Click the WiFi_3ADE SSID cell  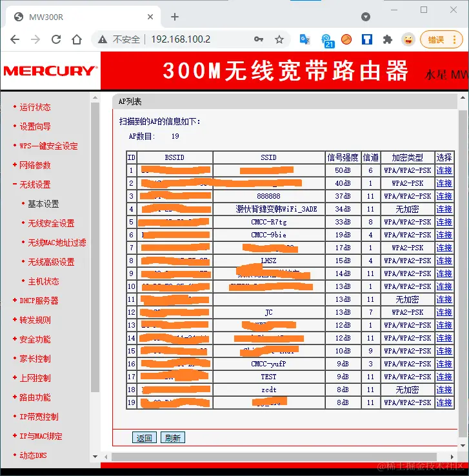268,209
